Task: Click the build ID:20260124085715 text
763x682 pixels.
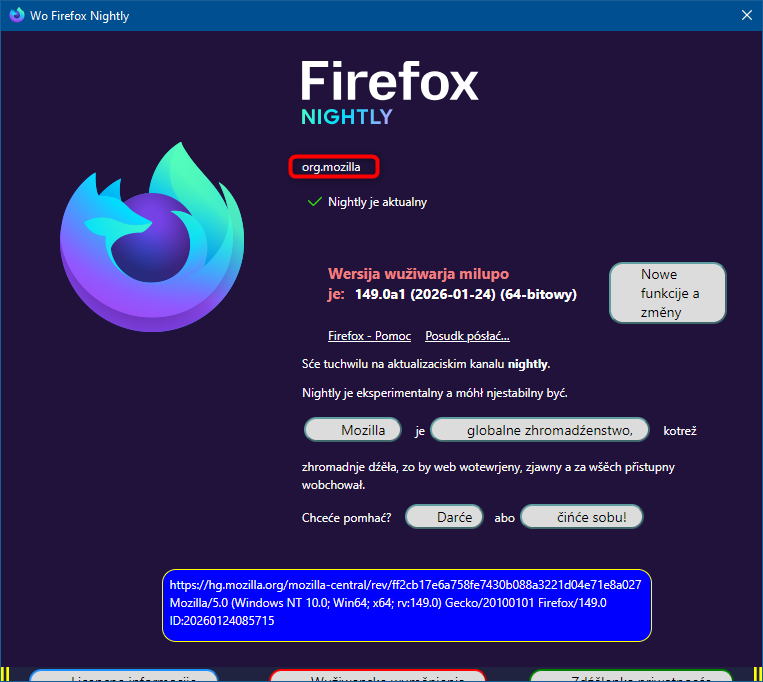Action: [x=222, y=621]
